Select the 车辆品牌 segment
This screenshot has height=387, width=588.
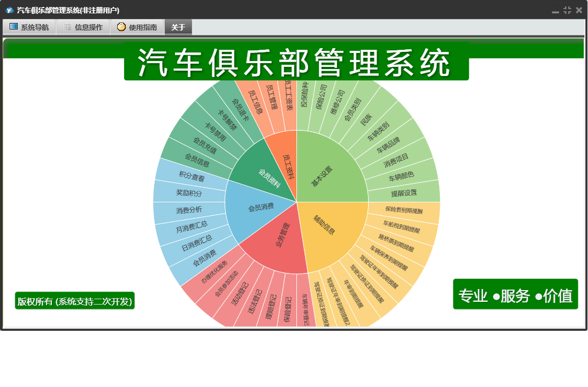388,145
